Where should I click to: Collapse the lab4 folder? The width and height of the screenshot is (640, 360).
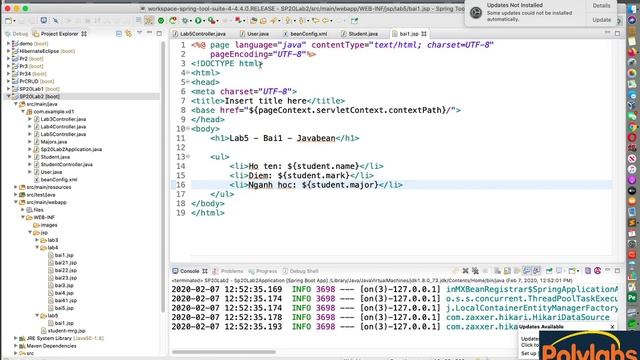(37, 247)
